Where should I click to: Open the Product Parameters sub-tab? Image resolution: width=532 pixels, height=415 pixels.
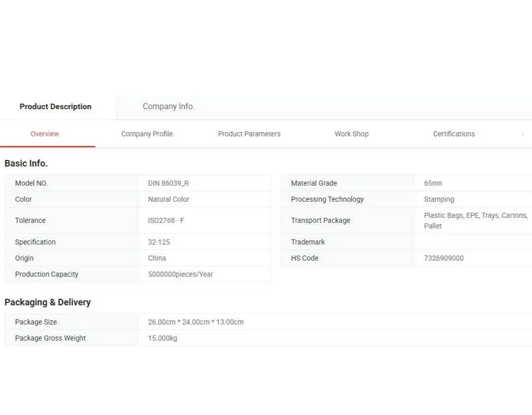click(x=249, y=134)
